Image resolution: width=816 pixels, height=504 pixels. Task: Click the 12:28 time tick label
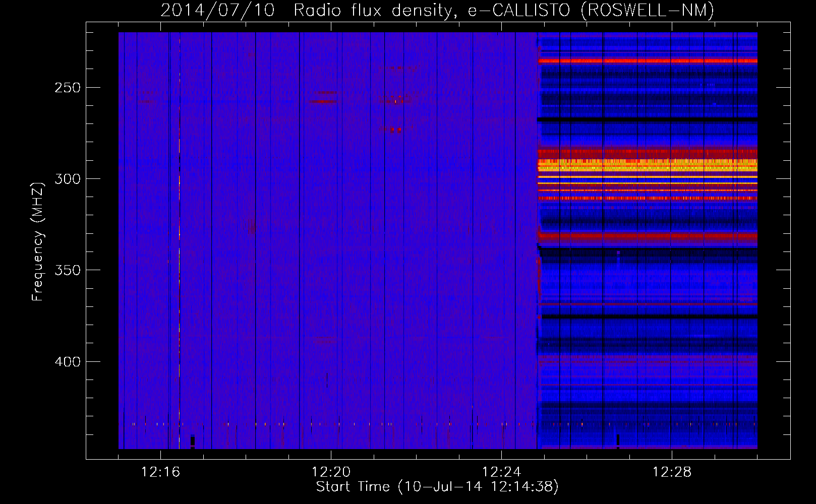672,472
